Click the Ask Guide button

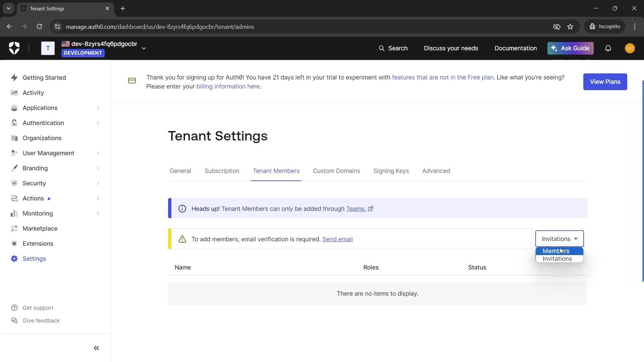[x=571, y=48]
